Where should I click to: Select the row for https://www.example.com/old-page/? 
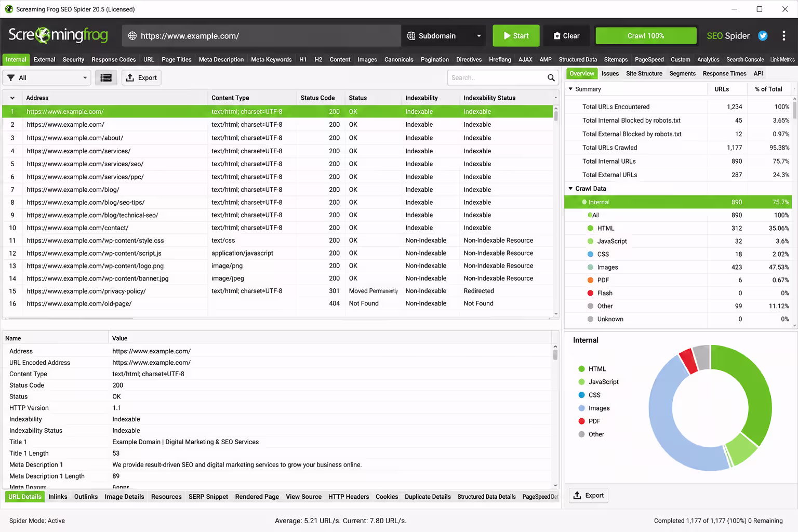[277, 303]
